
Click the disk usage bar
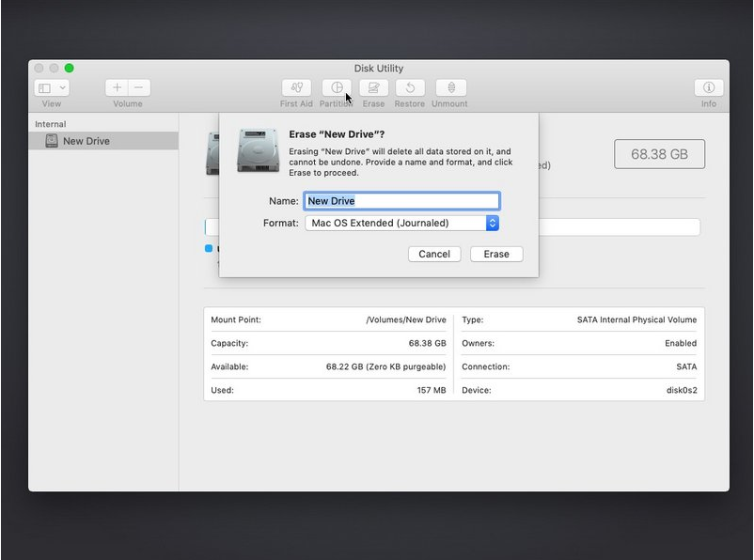point(619,226)
